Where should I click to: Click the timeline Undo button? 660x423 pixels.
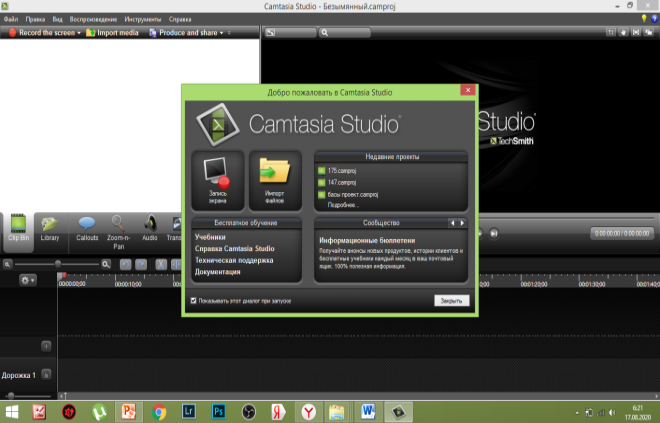click(125, 264)
